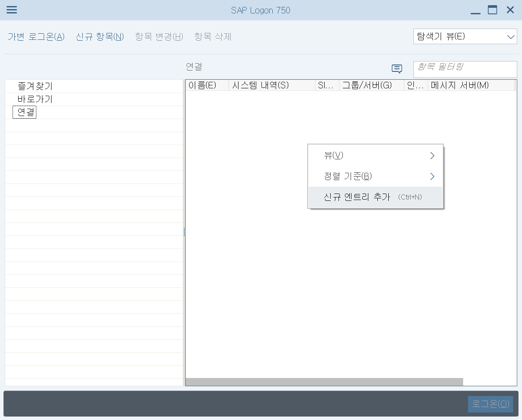Focus the 항목 필터링 filter field

coord(465,69)
